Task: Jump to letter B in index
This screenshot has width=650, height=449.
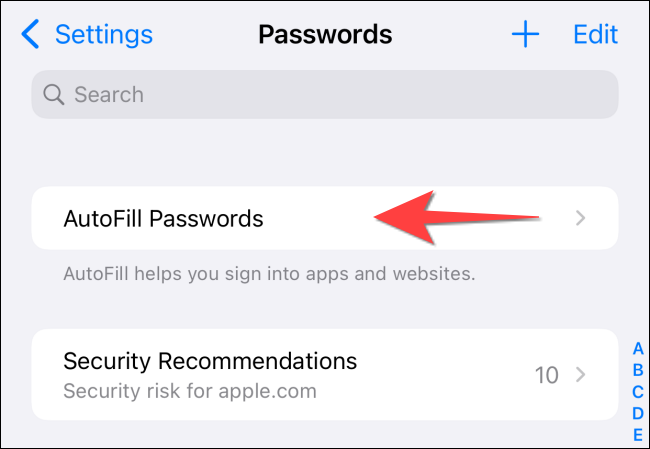Action: pos(638,370)
